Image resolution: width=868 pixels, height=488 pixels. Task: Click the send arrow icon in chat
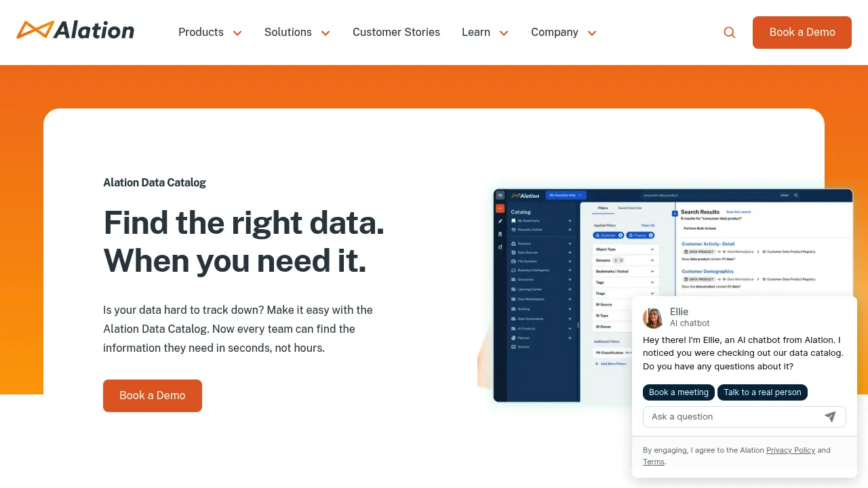pyautogui.click(x=830, y=417)
